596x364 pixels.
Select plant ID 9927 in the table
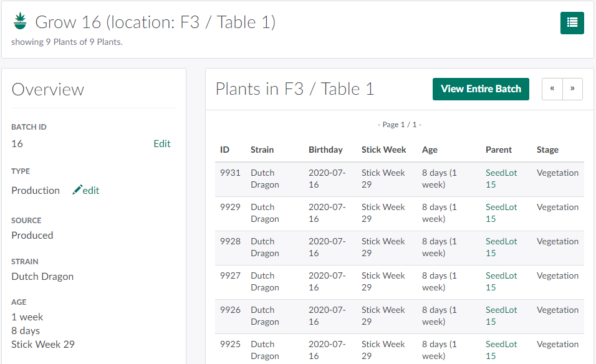(x=230, y=275)
